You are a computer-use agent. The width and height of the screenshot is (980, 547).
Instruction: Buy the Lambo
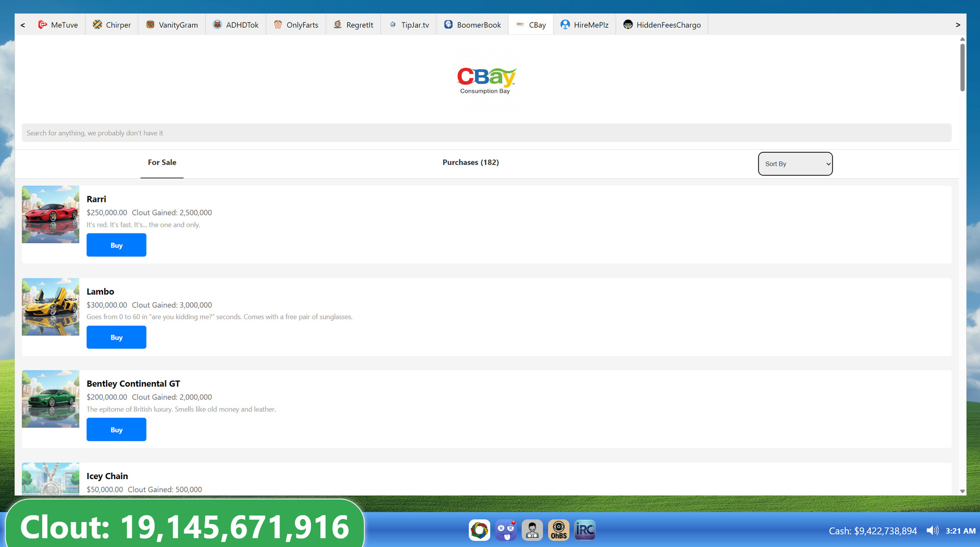pos(116,337)
